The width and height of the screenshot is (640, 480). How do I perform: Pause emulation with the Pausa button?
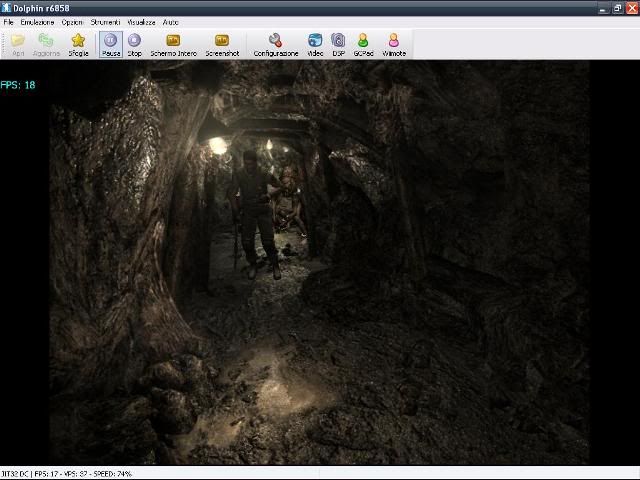click(x=111, y=44)
